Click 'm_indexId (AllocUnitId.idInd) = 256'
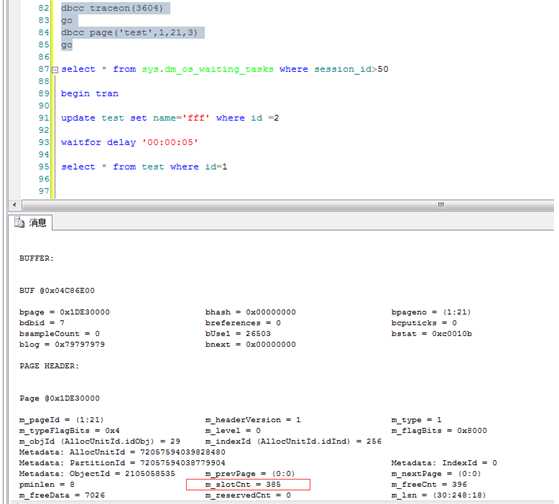Viewport: 559px width, 504px height. coord(293,441)
